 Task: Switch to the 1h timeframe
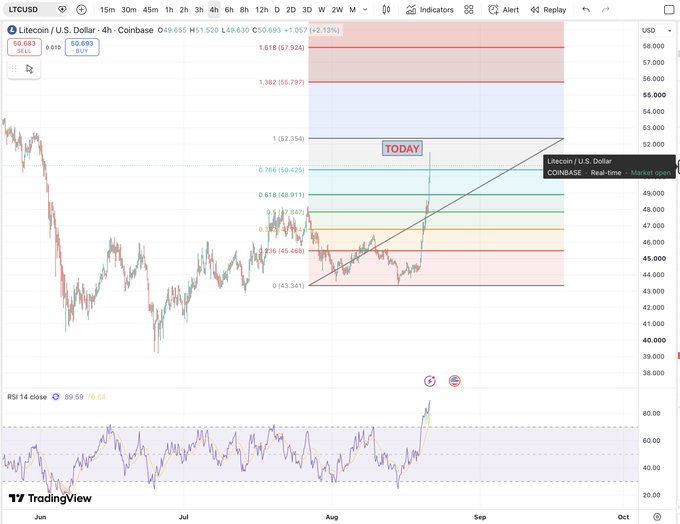coord(169,10)
